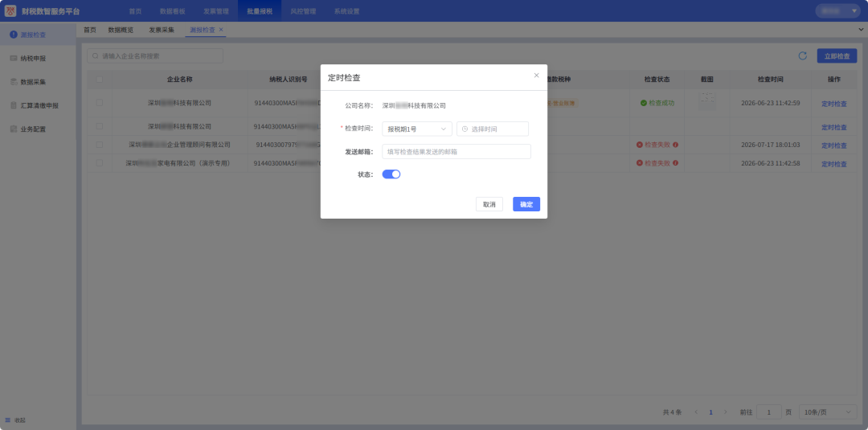
Task: Click the 汇算清缴申报 sidebar icon
Action: coord(14,105)
